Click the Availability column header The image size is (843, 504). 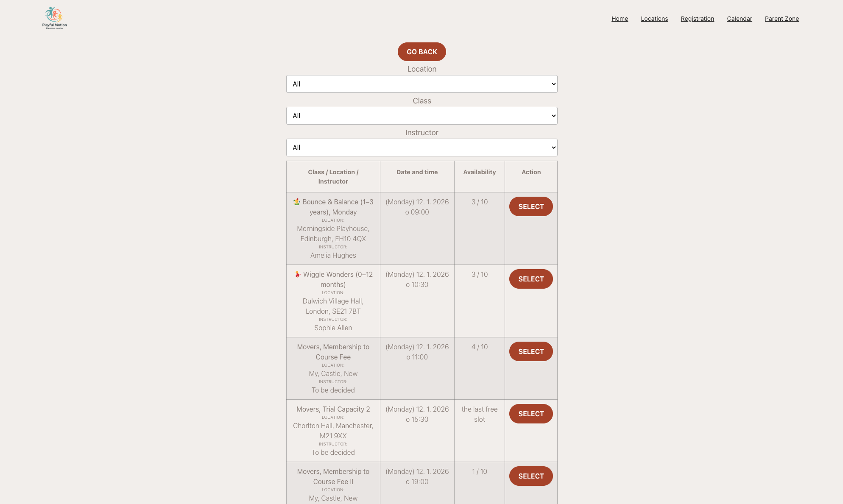[x=479, y=172]
